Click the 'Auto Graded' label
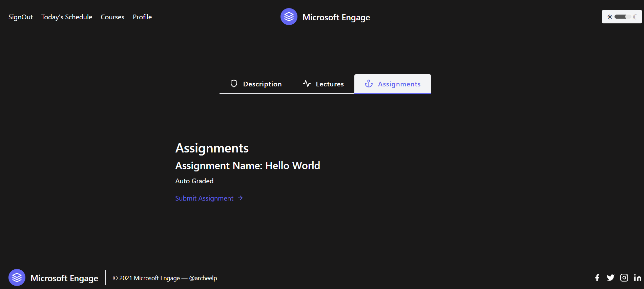 pyautogui.click(x=194, y=181)
